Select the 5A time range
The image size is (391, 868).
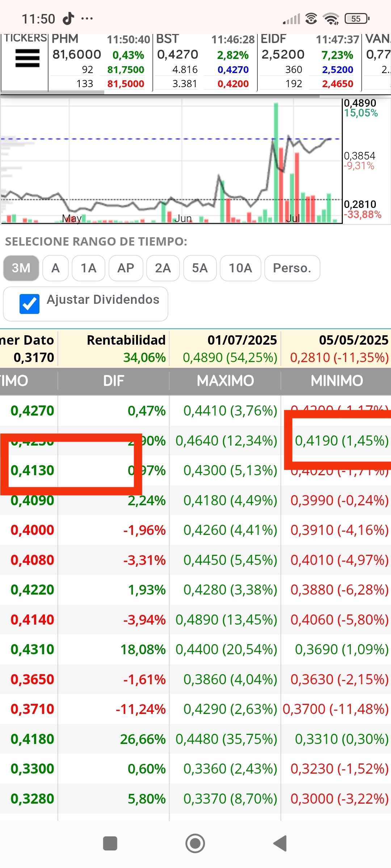pyautogui.click(x=200, y=268)
